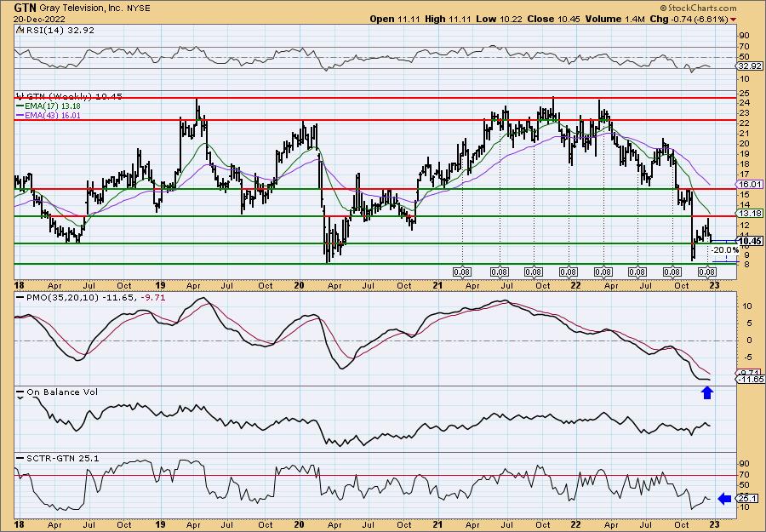The width and height of the screenshot is (766, 532).
Task: Click the EMA(17) 13.18 legend entry
Action: (54, 106)
